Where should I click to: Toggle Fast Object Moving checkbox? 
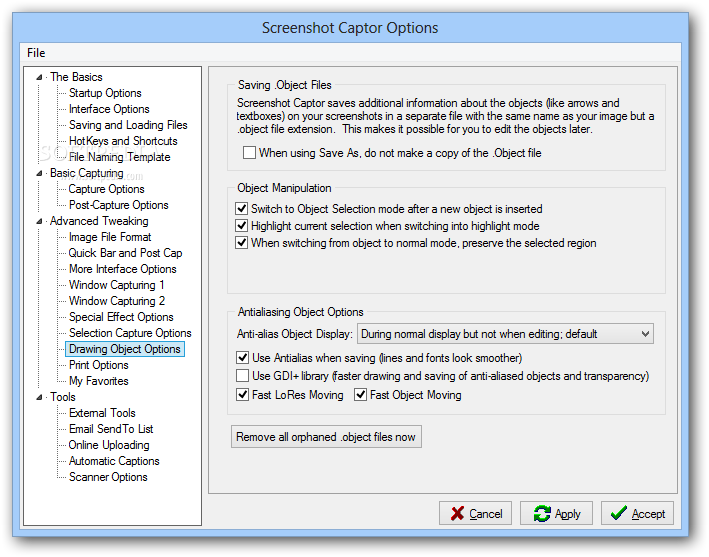[x=360, y=395]
